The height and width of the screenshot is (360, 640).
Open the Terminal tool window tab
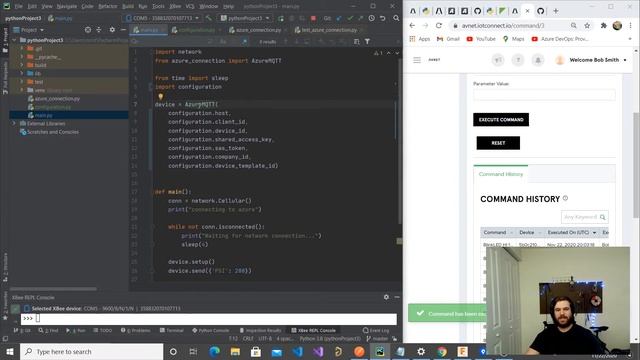point(171,330)
